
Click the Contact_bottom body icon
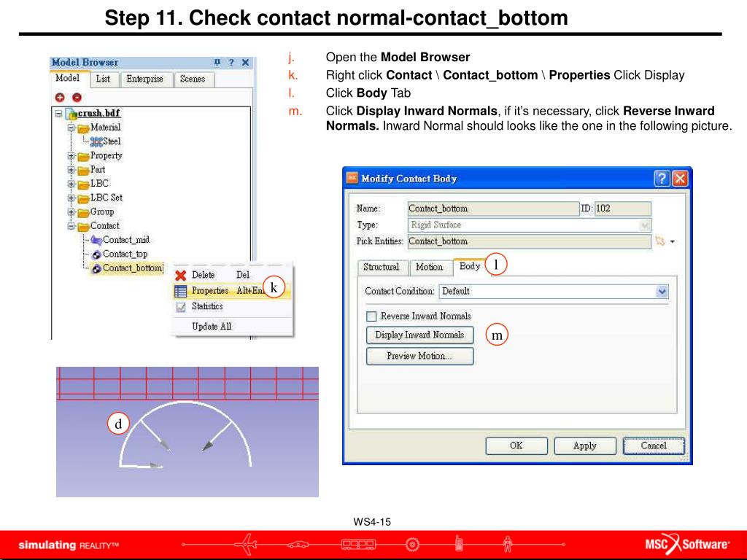coord(96,268)
